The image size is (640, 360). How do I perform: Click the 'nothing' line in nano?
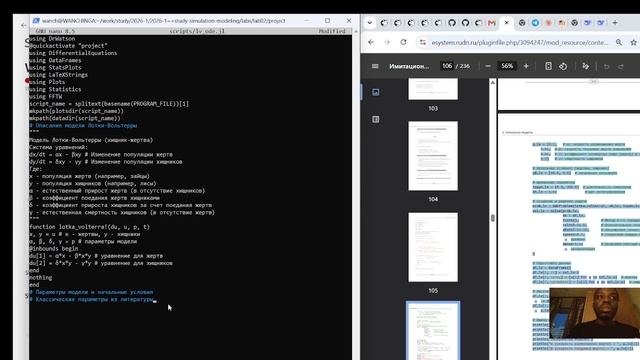tap(40, 278)
